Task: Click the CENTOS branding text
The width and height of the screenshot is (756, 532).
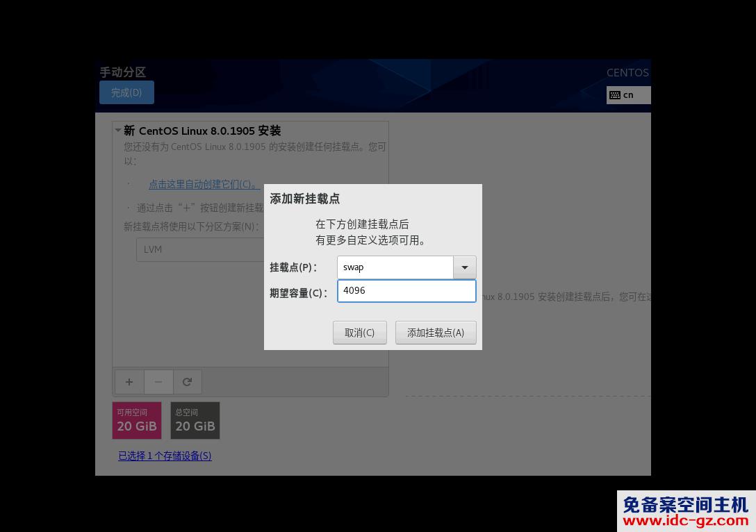Action: click(627, 72)
